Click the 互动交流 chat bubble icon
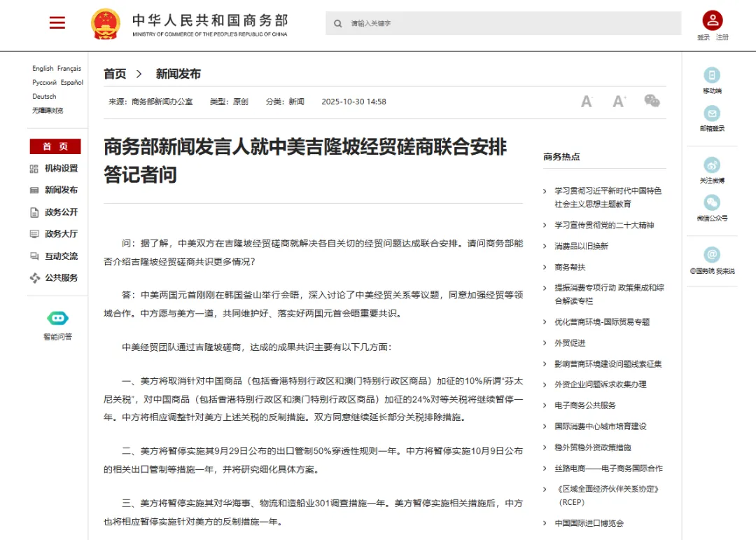The height and width of the screenshot is (540, 756). point(33,256)
